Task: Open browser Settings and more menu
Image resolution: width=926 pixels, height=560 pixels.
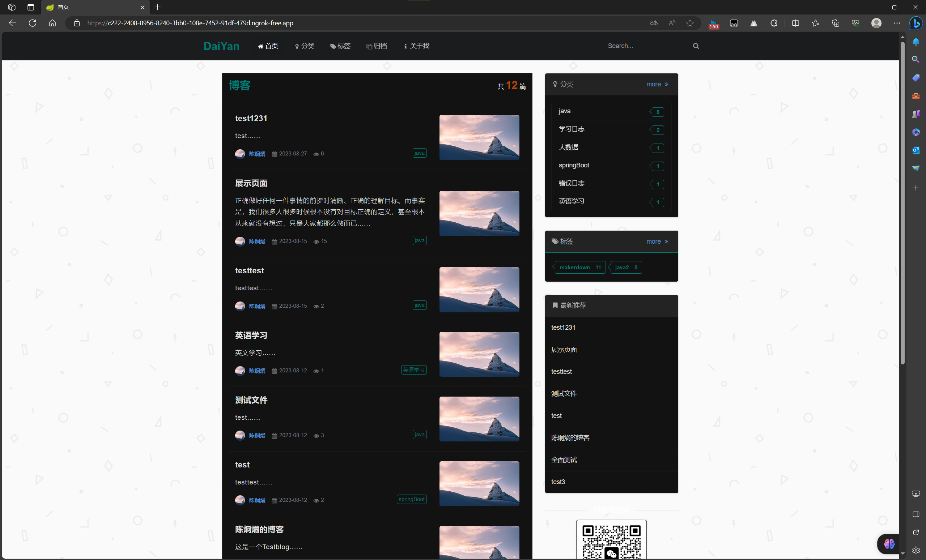Action: [x=897, y=23]
